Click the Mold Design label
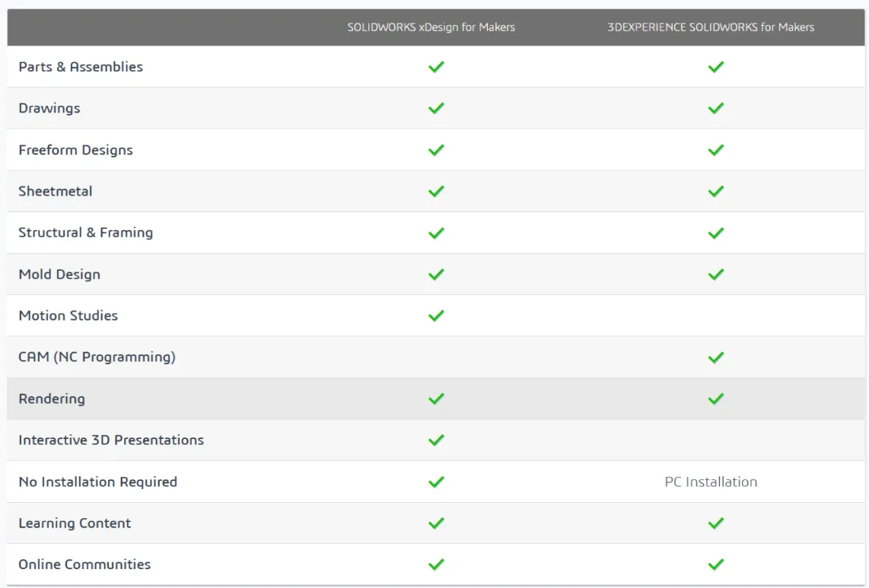869x588 pixels. pos(59,275)
